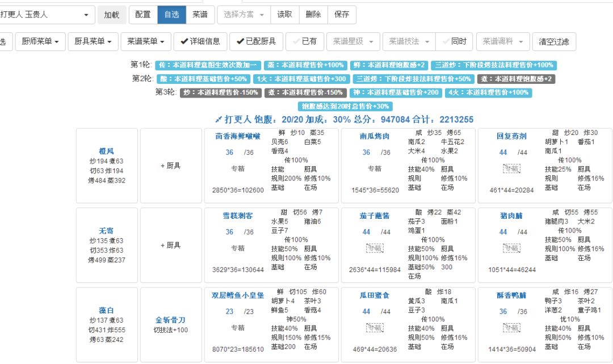Toggle the 已配厨具 option

tap(256, 41)
